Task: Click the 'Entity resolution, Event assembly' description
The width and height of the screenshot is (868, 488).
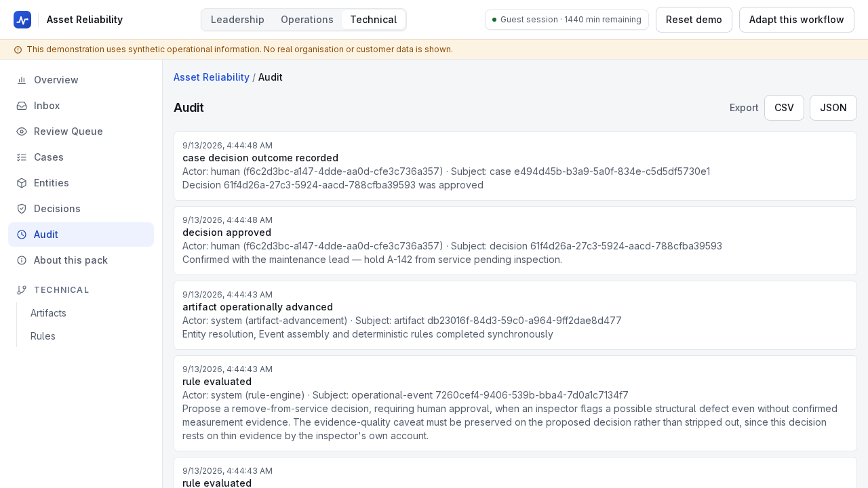Action: click(368, 334)
